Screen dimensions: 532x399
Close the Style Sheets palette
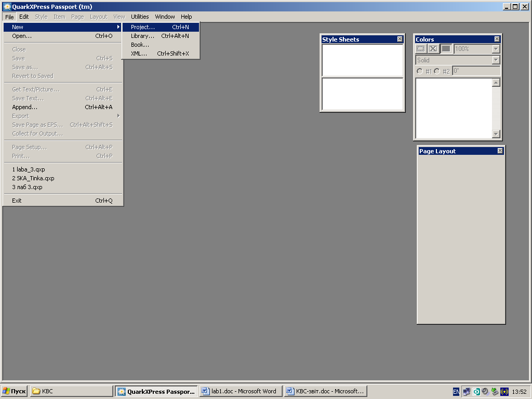coord(400,39)
